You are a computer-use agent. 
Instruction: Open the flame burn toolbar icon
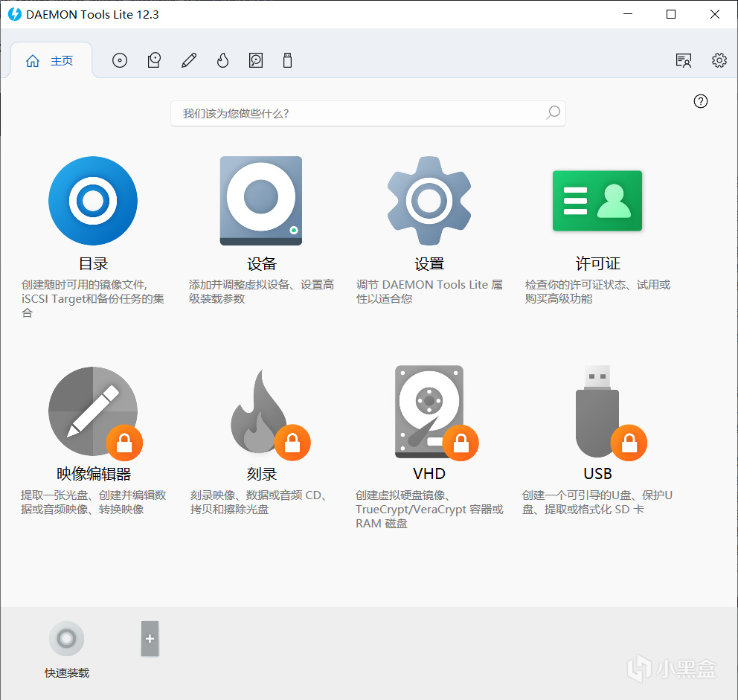pos(222,60)
